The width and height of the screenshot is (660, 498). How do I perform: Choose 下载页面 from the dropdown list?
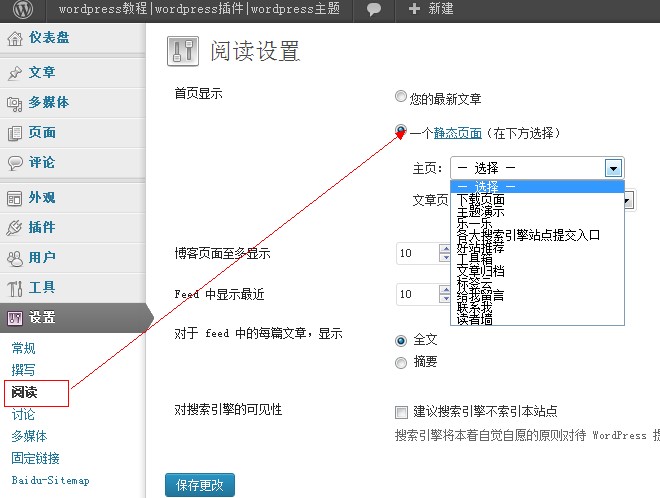point(481,199)
